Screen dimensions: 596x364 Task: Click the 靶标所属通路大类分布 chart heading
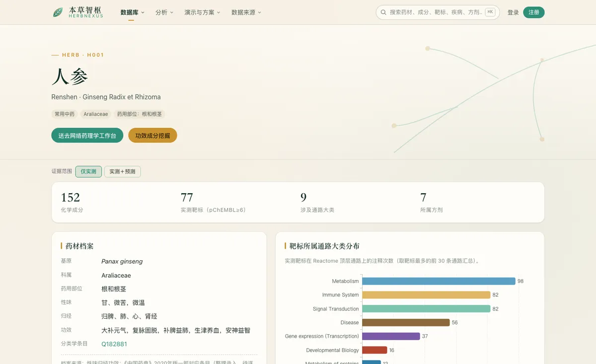(x=324, y=246)
